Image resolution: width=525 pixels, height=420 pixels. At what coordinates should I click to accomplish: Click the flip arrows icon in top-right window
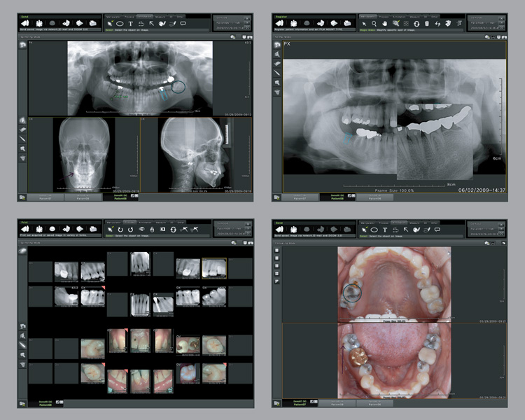click(437, 23)
